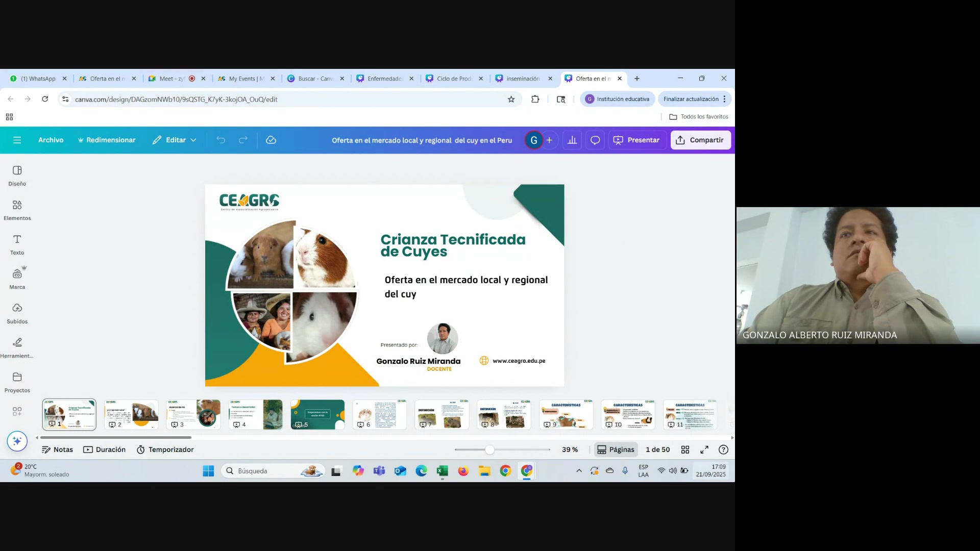Click the Compartir button
The height and width of the screenshot is (551, 980).
700,140
